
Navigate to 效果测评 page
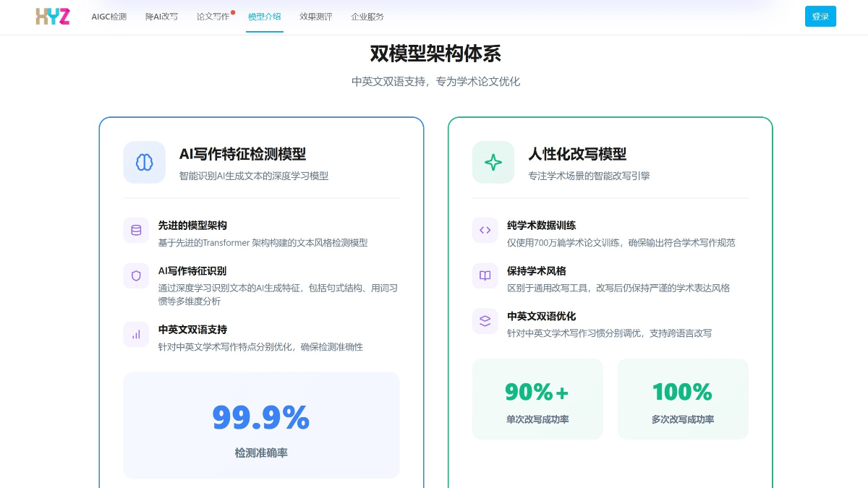click(x=316, y=17)
